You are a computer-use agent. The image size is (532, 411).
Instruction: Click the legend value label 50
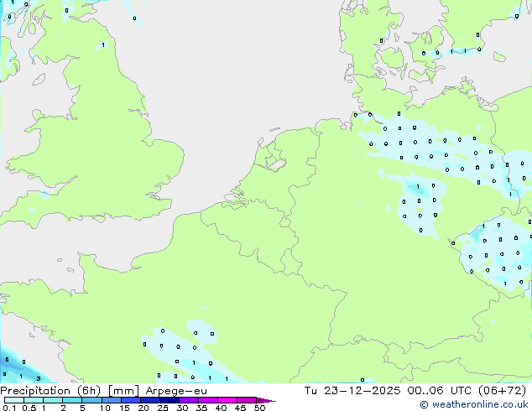[259, 408]
